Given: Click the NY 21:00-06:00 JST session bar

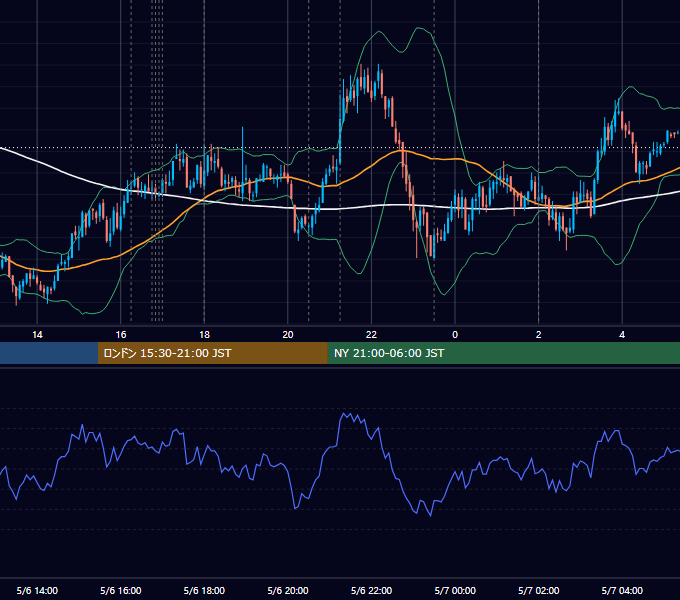Looking at the screenshot, I should pos(503,353).
